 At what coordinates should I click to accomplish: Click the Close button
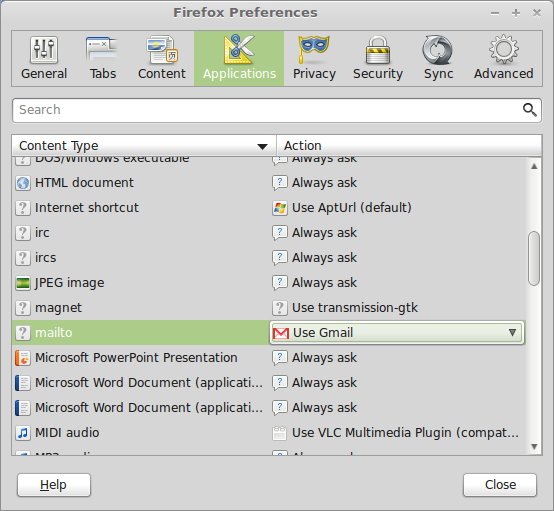[500, 485]
